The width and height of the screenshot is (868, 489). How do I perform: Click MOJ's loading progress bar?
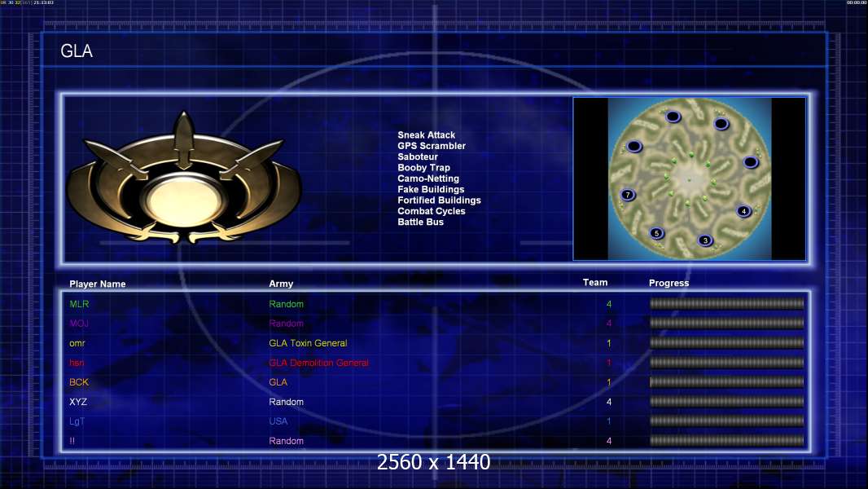point(726,323)
